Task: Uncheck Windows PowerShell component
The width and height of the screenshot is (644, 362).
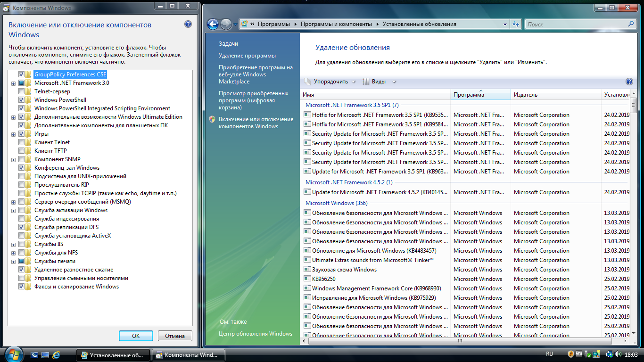Action: pyautogui.click(x=22, y=100)
